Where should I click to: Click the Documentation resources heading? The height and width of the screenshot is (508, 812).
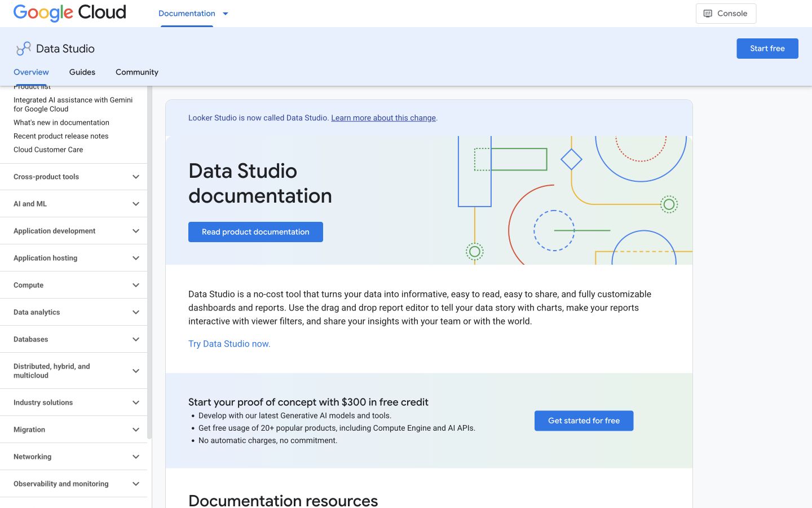click(x=283, y=500)
